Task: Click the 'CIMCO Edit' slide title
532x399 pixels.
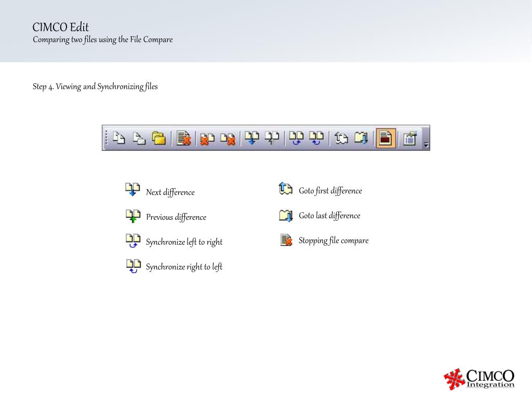Action: 61,27
